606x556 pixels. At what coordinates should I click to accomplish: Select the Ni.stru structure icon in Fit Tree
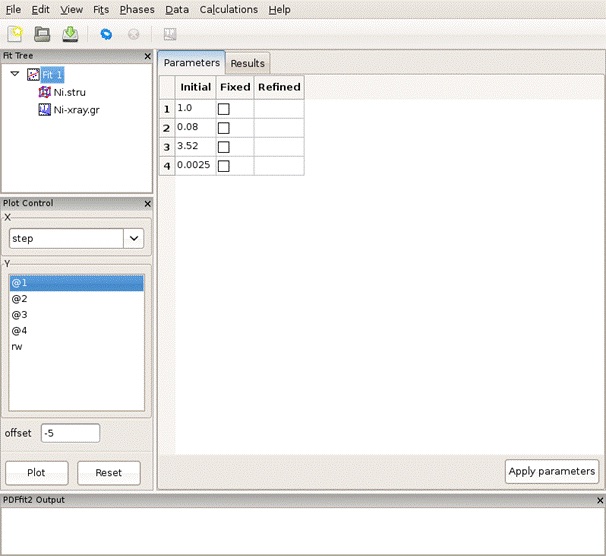44,92
